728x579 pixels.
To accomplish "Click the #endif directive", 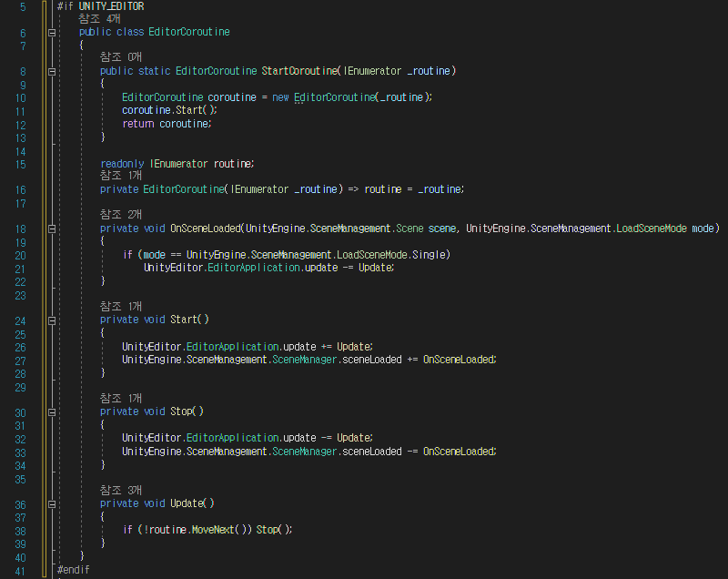I will [74, 570].
